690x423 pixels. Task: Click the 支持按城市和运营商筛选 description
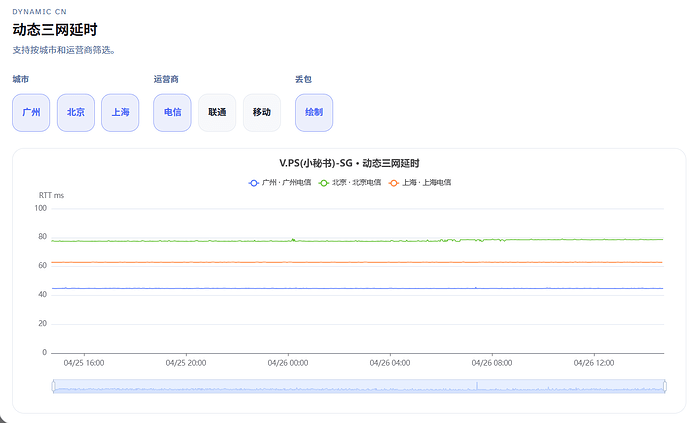[x=64, y=50]
